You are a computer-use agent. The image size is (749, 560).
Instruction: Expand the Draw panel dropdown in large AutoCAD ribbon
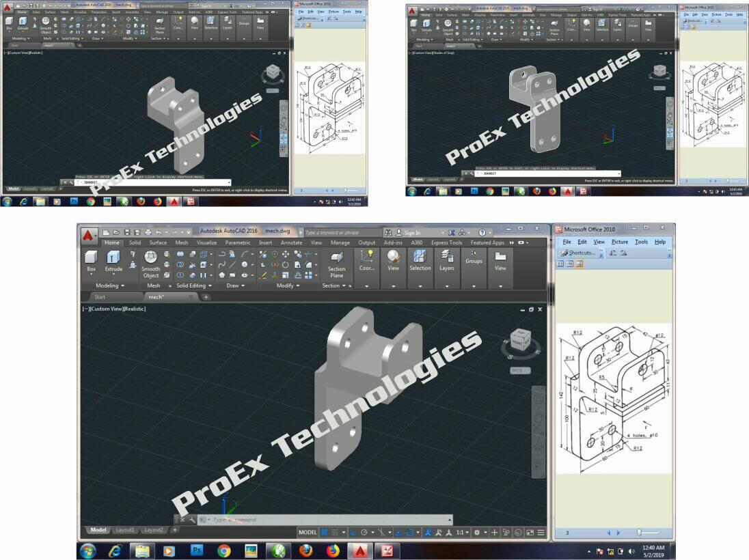coord(236,285)
